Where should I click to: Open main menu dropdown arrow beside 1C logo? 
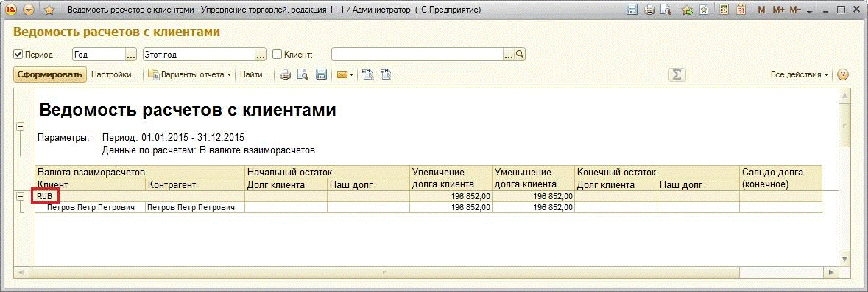pos(29,10)
